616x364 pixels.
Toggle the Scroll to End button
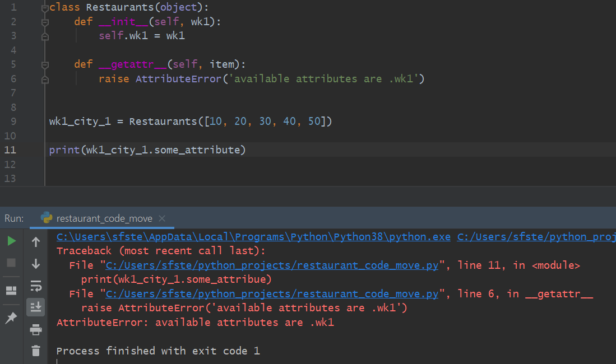(x=36, y=307)
